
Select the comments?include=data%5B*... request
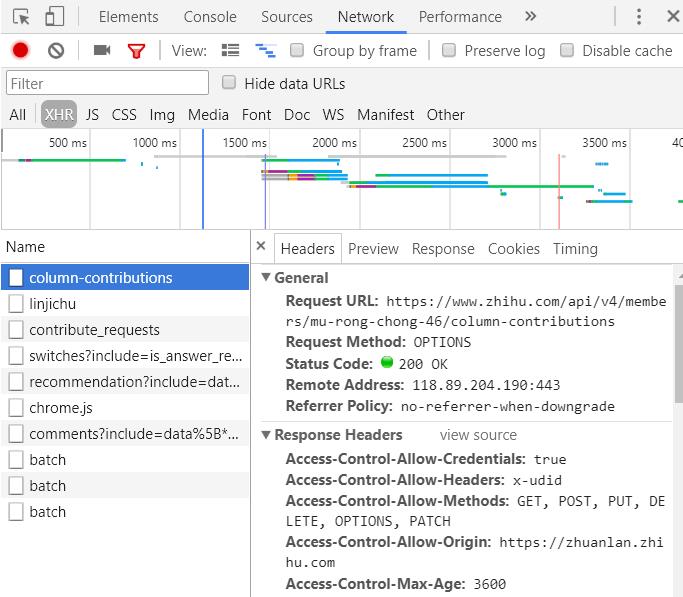coord(125,434)
